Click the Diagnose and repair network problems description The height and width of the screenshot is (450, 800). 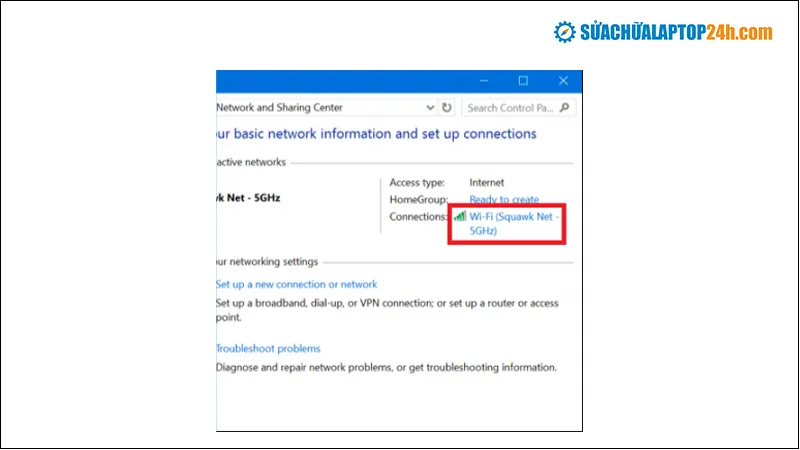click(386, 367)
